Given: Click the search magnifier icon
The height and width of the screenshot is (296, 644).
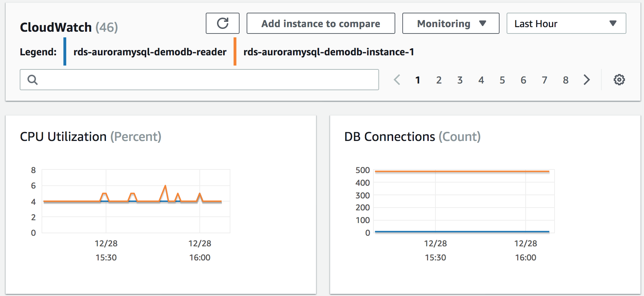Looking at the screenshot, I should (x=32, y=80).
